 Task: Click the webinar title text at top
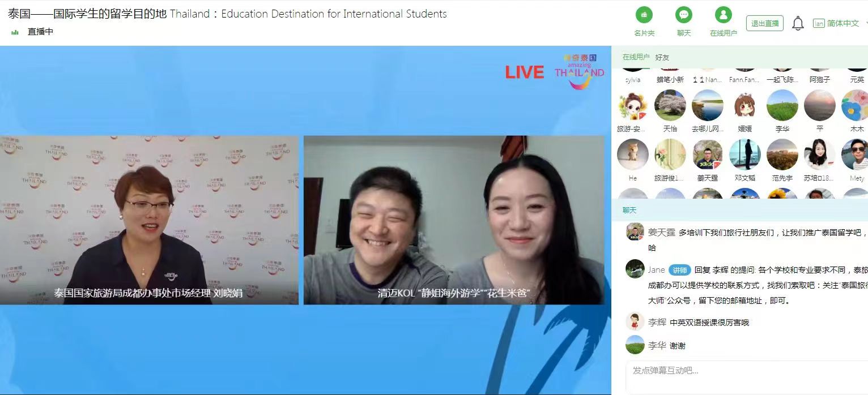(227, 14)
